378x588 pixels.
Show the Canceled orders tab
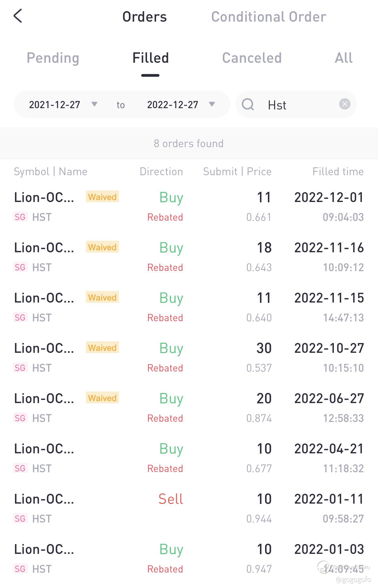(252, 58)
